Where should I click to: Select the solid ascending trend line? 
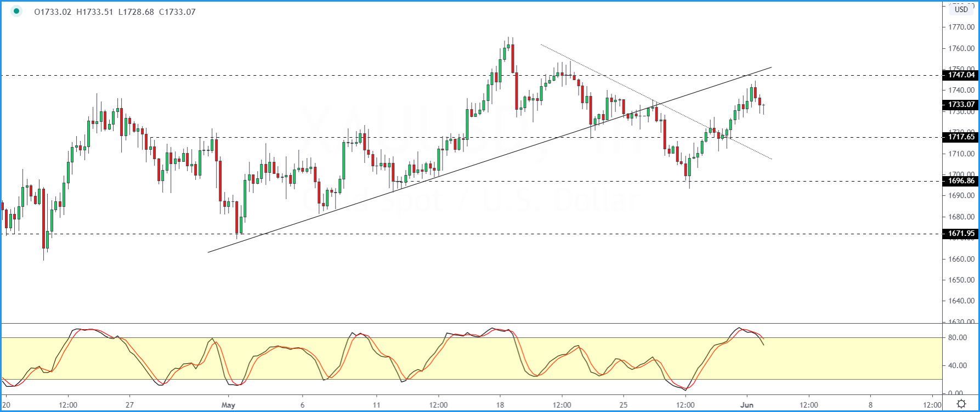pyautogui.click(x=490, y=160)
